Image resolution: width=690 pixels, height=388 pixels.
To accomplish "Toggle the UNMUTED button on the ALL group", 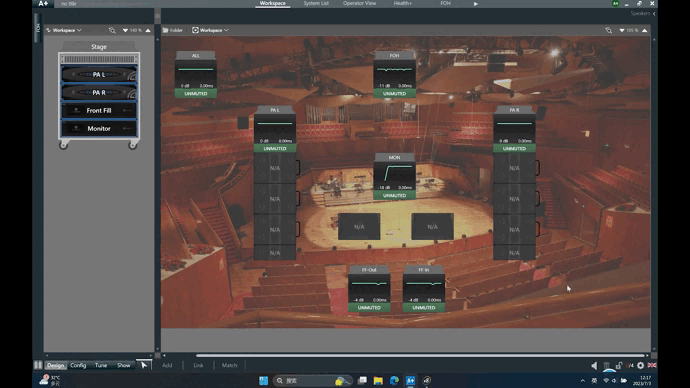I will pyautogui.click(x=196, y=94).
